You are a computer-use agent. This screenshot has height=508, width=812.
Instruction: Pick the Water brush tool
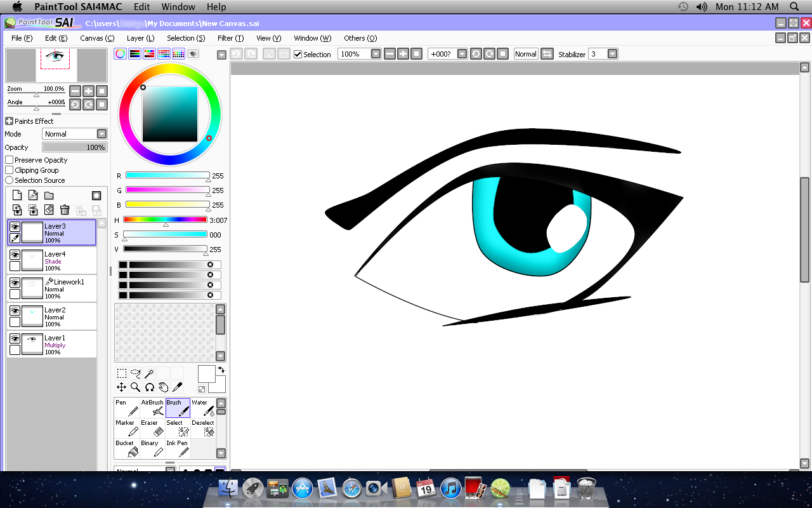click(x=203, y=408)
